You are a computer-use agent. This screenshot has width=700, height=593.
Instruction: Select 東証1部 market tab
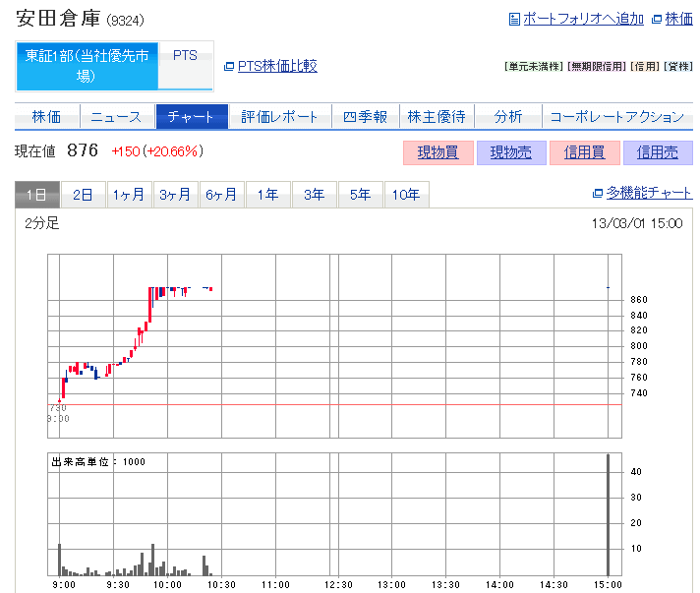pyautogui.click(x=87, y=66)
